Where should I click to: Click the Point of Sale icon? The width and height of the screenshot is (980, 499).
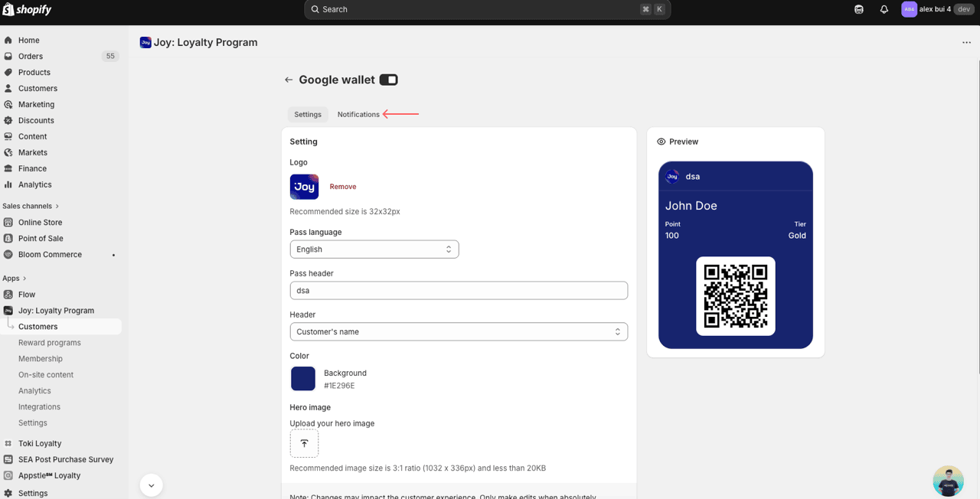8,239
